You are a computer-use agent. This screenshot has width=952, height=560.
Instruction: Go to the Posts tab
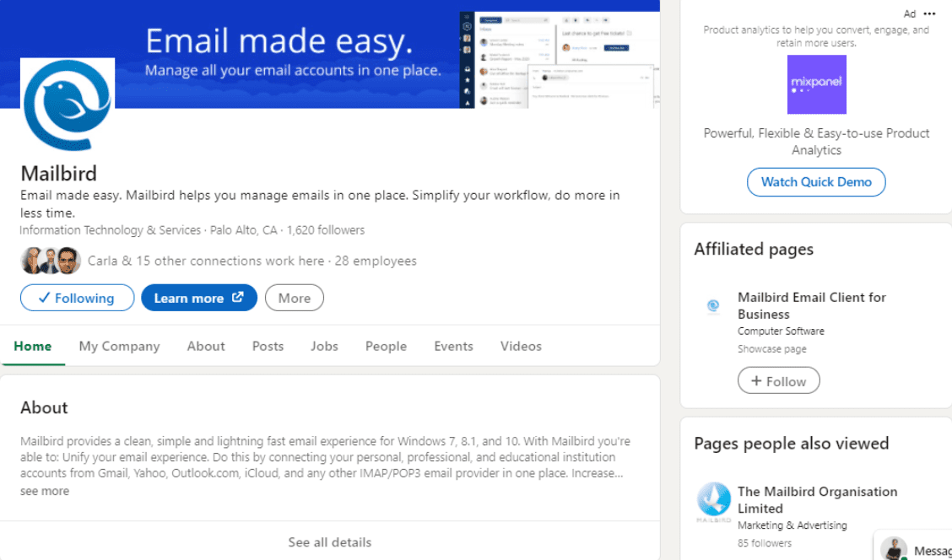[268, 346]
